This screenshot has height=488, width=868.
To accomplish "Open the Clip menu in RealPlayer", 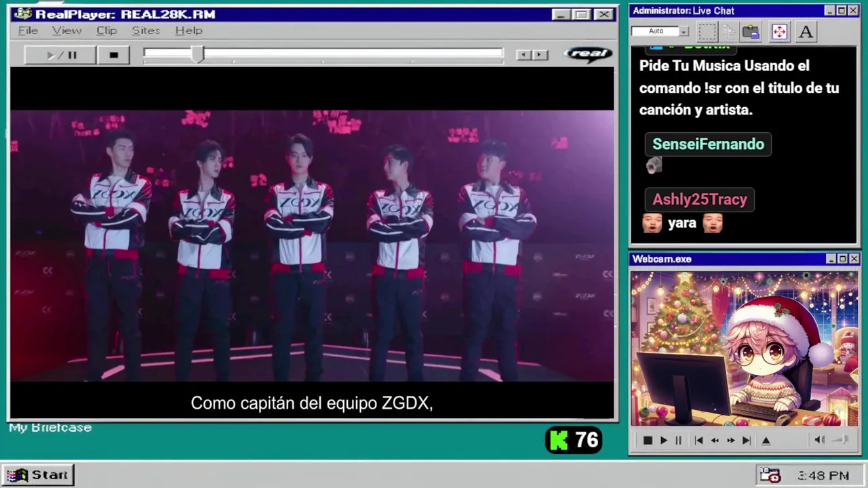I will coord(106,30).
